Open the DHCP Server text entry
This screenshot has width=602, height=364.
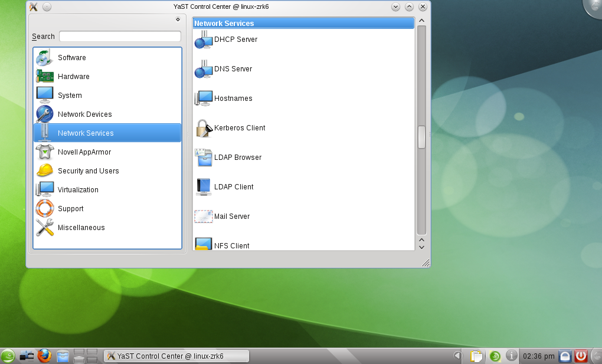(235, 40)
